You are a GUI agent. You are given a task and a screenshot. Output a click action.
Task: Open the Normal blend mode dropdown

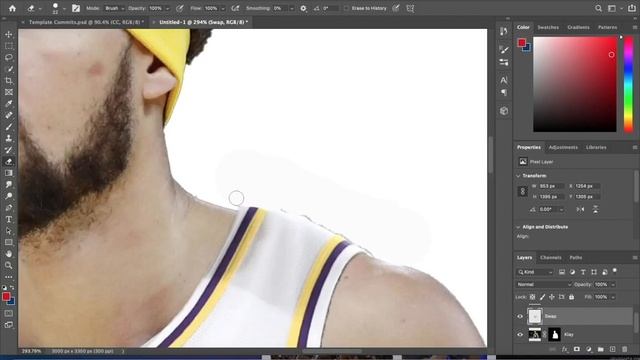544,284
